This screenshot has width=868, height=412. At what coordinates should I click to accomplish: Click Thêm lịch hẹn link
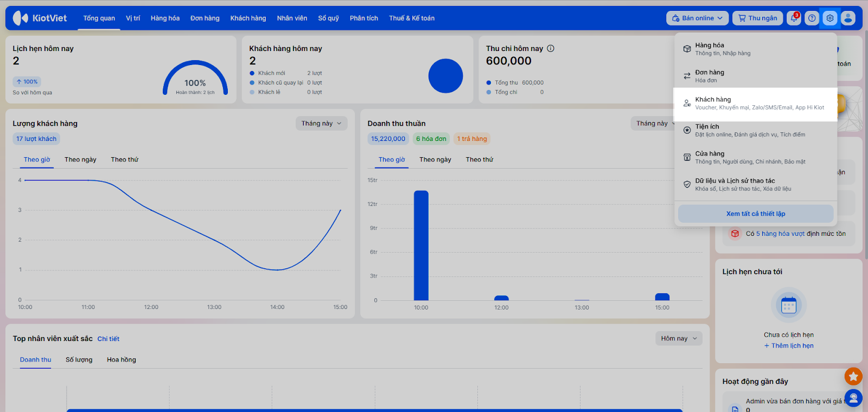[789, 346]
